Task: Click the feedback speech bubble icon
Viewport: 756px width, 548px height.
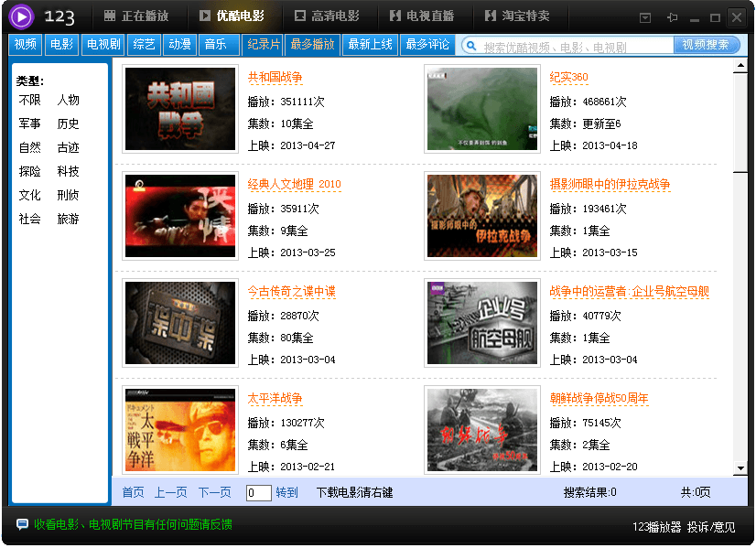Action: pyautogui.click(x=22, y=524)
